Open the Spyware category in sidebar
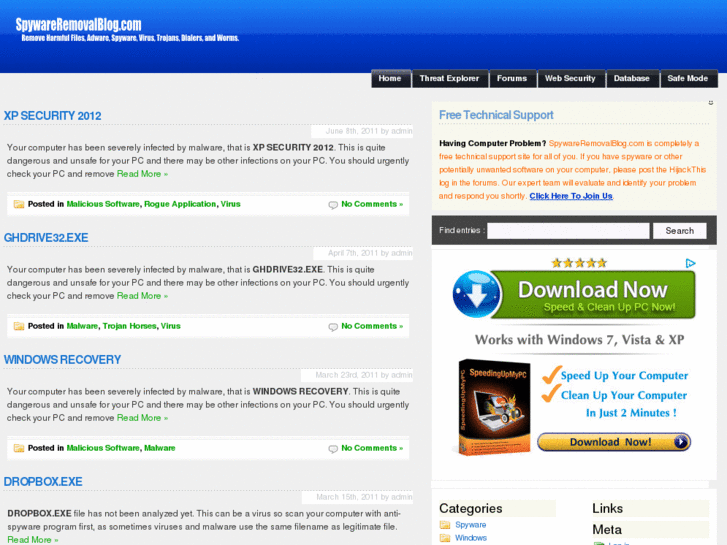727x545 pixels. coord(471,525)
